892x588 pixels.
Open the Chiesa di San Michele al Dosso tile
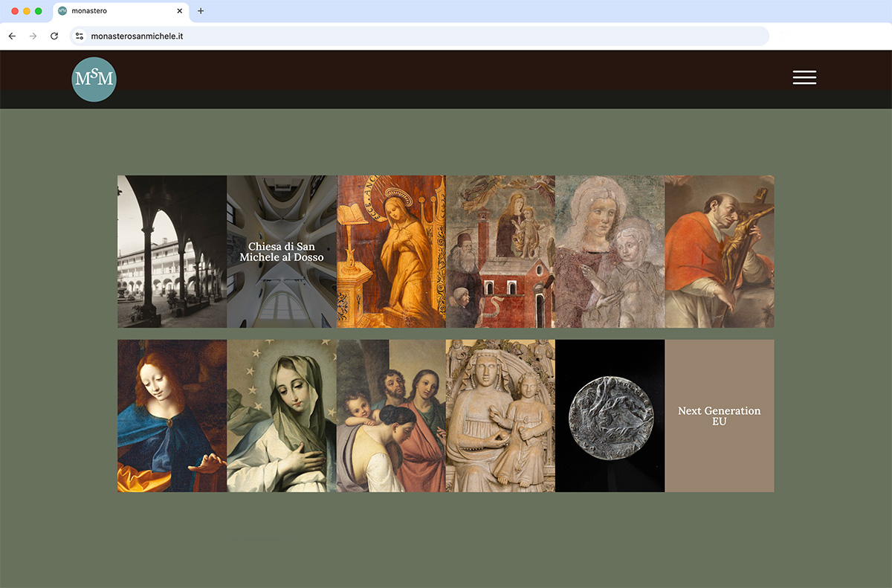point(282,251)
